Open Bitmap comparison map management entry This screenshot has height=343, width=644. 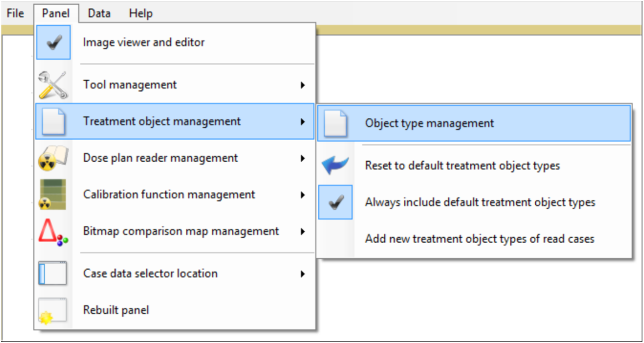[175, 231]
